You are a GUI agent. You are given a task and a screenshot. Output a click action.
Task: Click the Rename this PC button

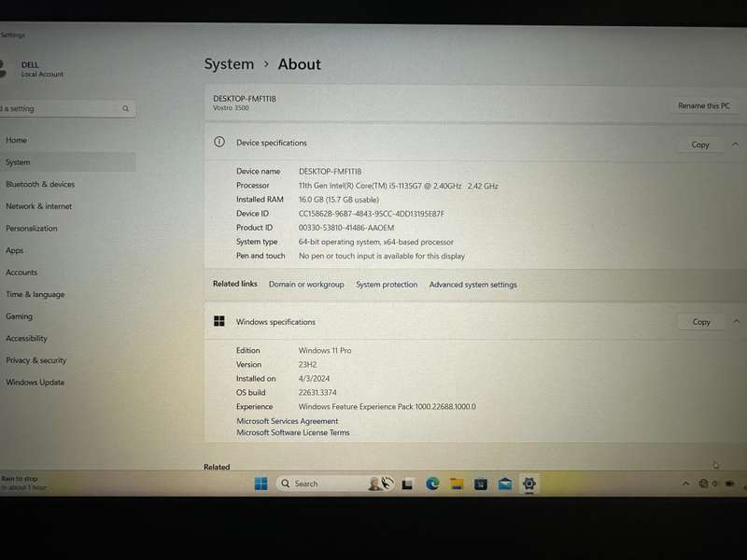(704, 105)
